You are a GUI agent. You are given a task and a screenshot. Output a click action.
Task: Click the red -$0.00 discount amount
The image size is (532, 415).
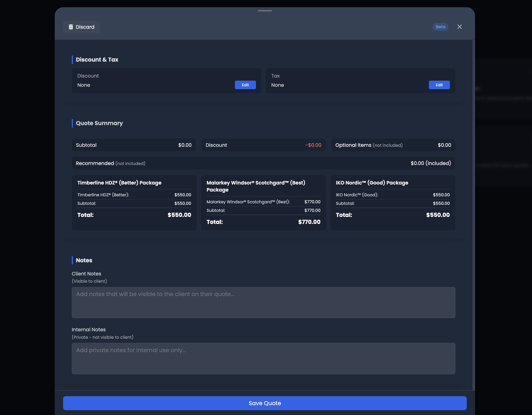[x=313, y=145]
